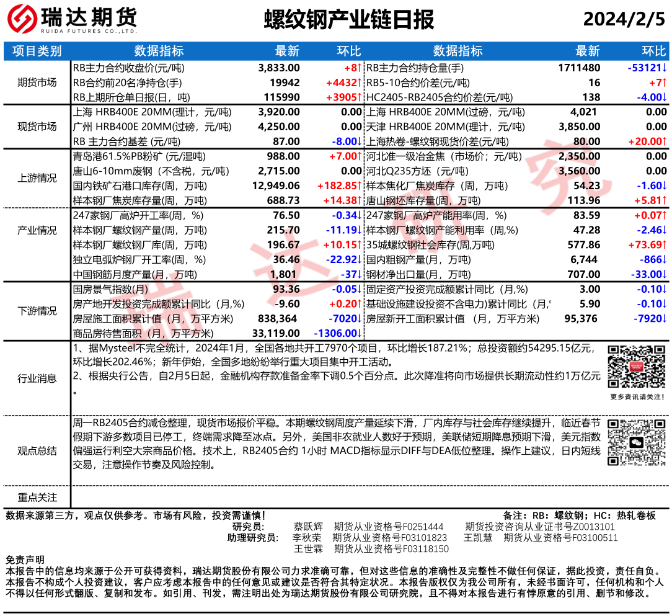Click 样本钢厂焦炭库存量 value 688.73
The image size is (672, 616).
[x=283, y=201]
